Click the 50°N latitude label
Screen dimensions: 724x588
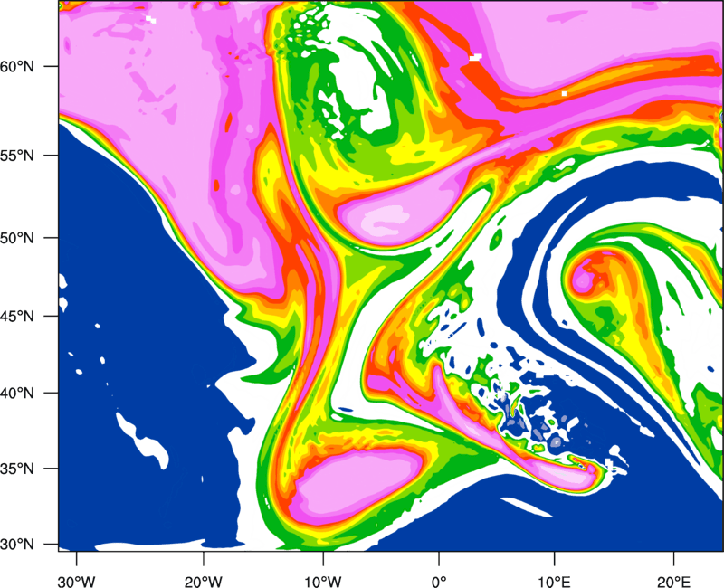(x=17, y=238)
